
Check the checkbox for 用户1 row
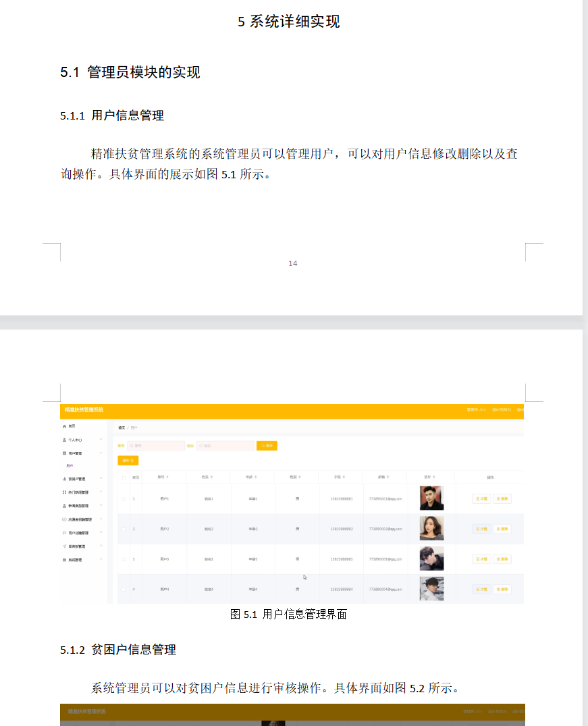coord(124,499)
